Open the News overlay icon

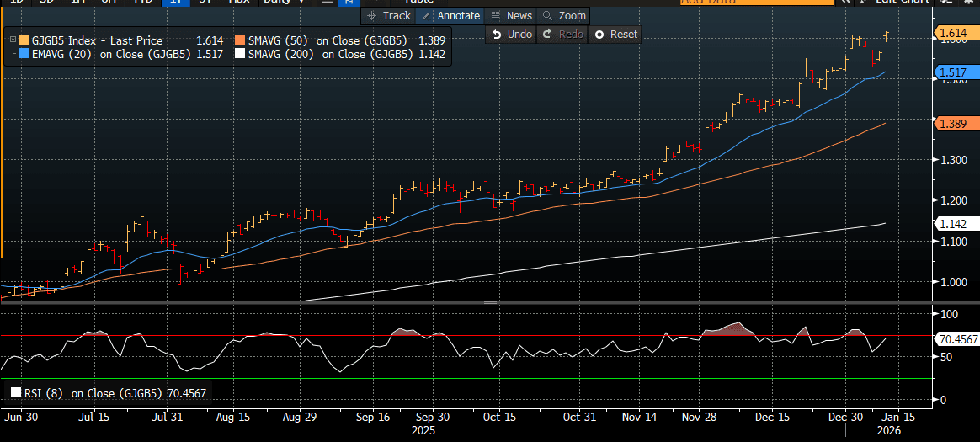[x=511, y=15]
